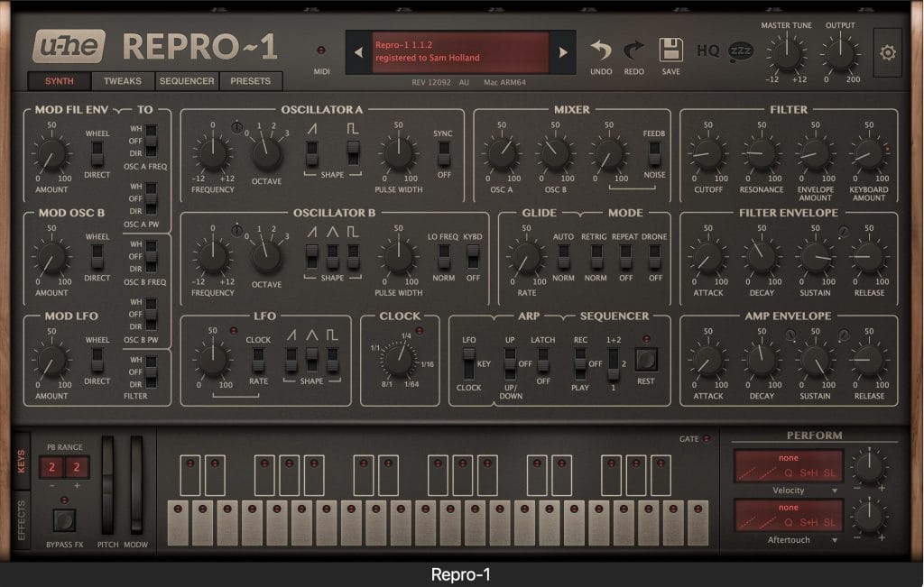This screenshot has height=587, width=924.
Task: Change the pitch bend down range value
Action: (x=51, y=467)
